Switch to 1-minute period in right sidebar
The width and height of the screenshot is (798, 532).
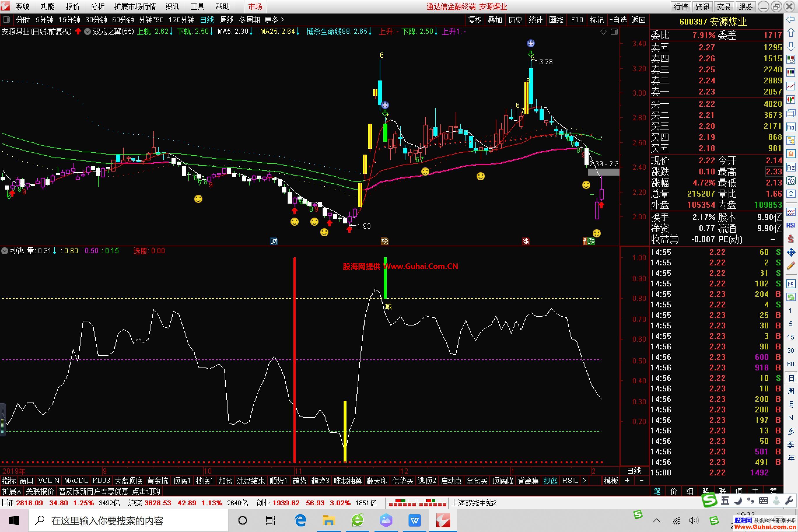pos(790,310)
